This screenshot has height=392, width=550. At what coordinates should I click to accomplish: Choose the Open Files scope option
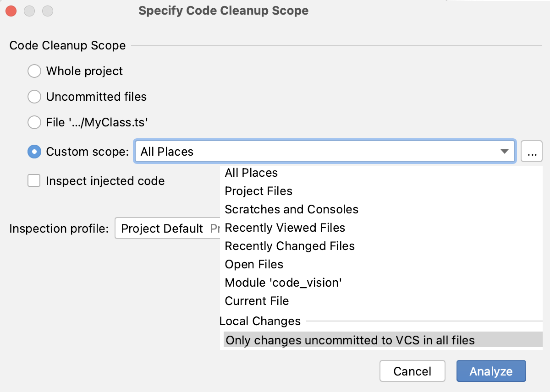(254, 264)
